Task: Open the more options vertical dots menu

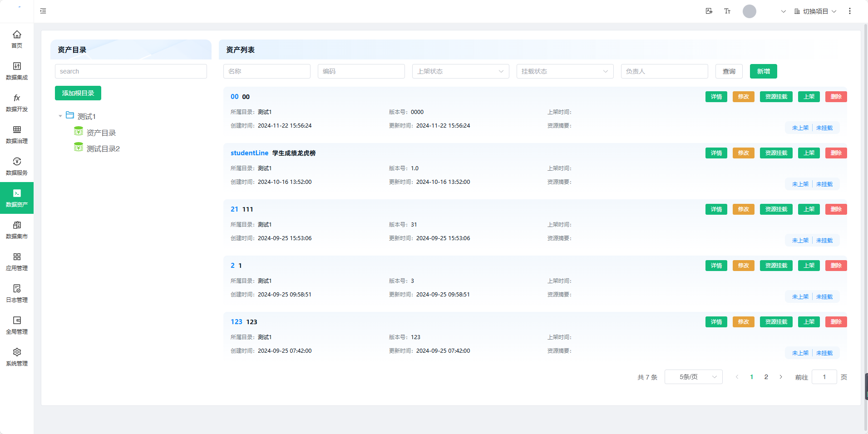Action: 850,11
